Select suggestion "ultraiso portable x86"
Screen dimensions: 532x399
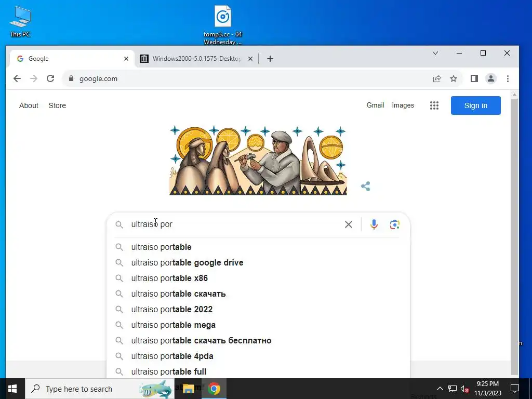point(258,278)
